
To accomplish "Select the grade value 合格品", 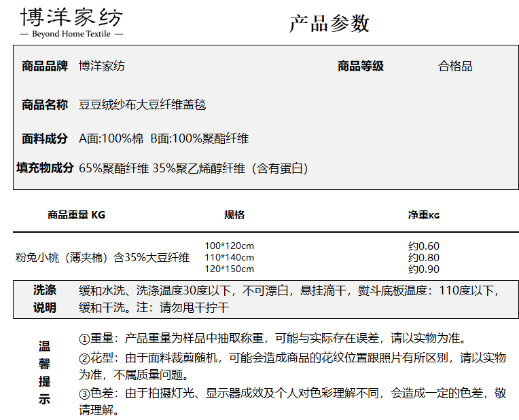I will coord(455,66).
